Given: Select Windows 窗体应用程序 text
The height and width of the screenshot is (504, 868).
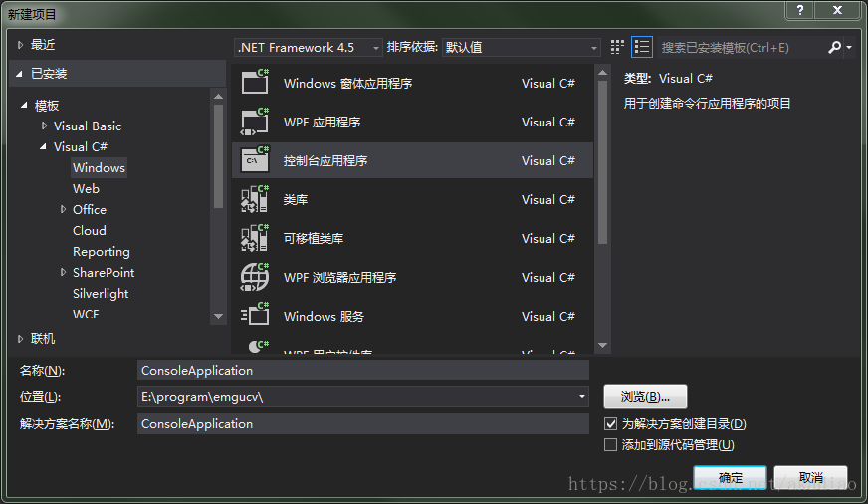Looking at the screenshot, I should 347,83.
